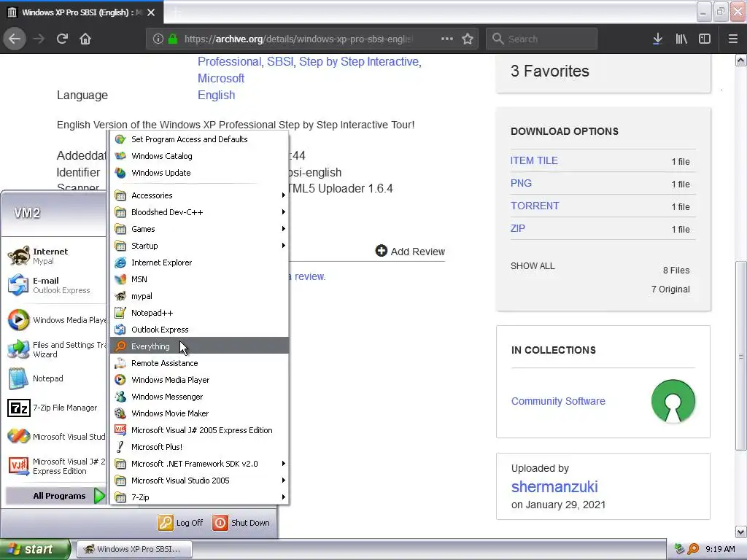Expand the Startup submenu
Image resolution: width=747 pixels, height=560 pixels.
coord(200,246)
